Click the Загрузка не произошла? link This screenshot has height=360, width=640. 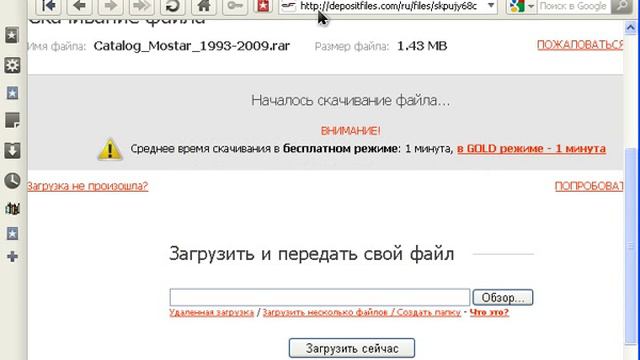[x=87, y=186]
